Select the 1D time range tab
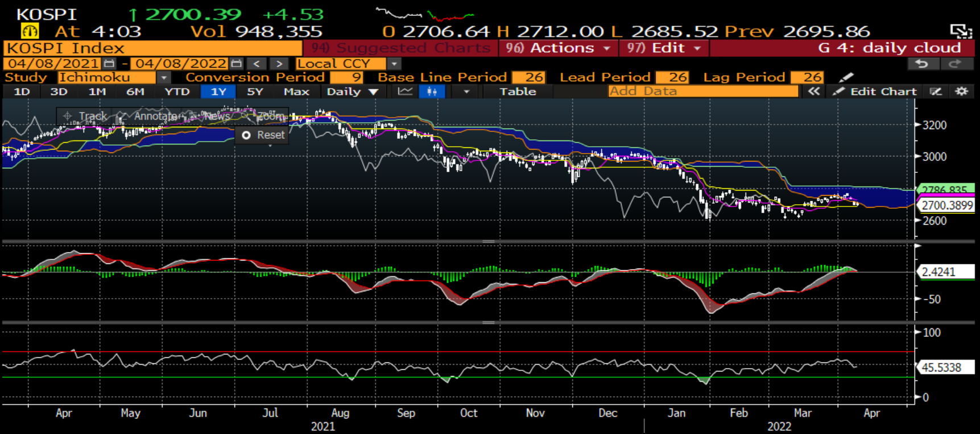 22,92
